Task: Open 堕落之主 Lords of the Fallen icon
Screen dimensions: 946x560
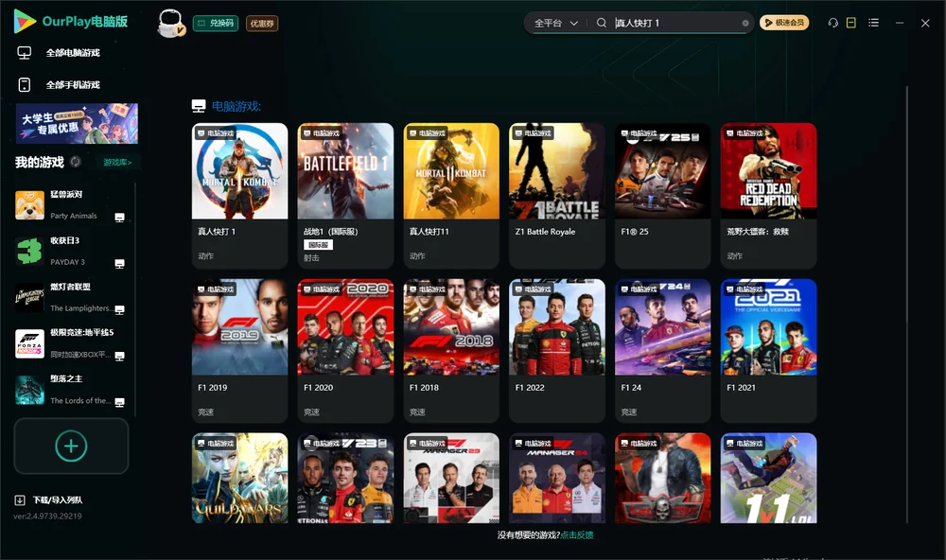Action: click(x=29, y=391)
